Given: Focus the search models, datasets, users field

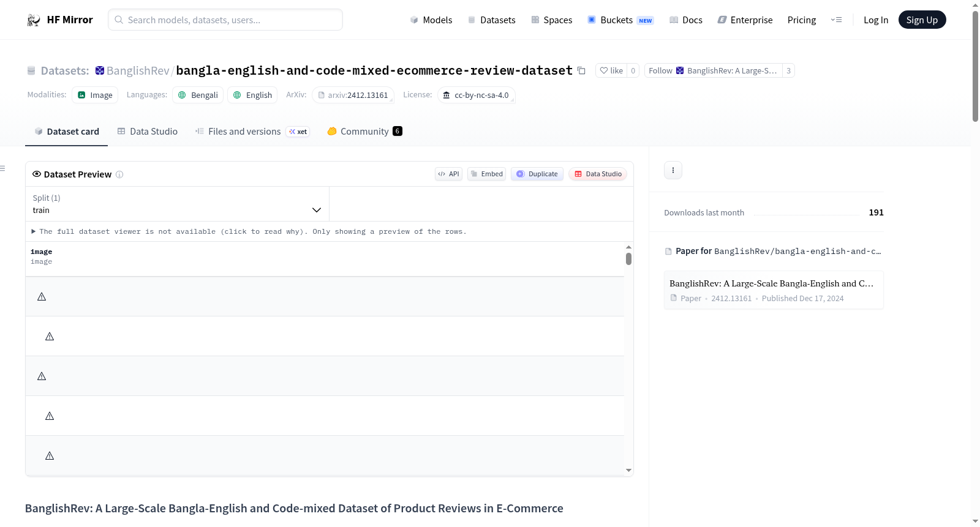Looking at the screenshot, I should 225,20.
